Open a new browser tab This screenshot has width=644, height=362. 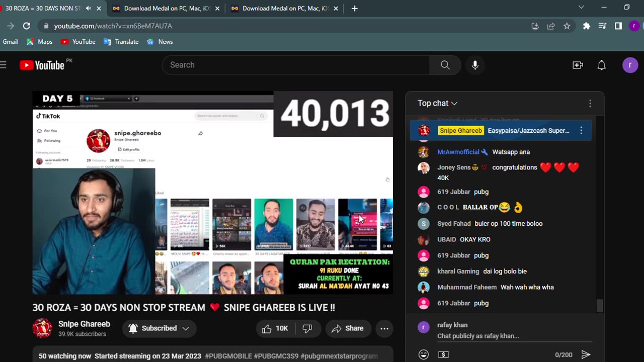point(355,8)
